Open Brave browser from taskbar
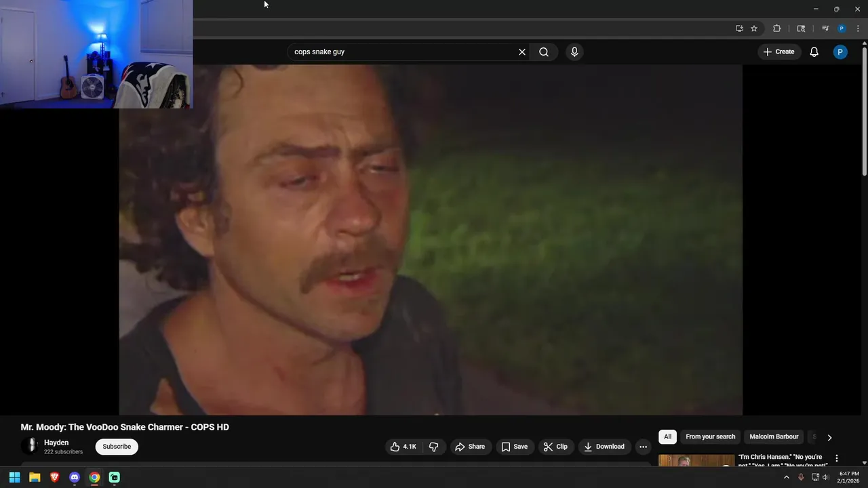This screenshot has width=868, height=488. click(54, 477)
